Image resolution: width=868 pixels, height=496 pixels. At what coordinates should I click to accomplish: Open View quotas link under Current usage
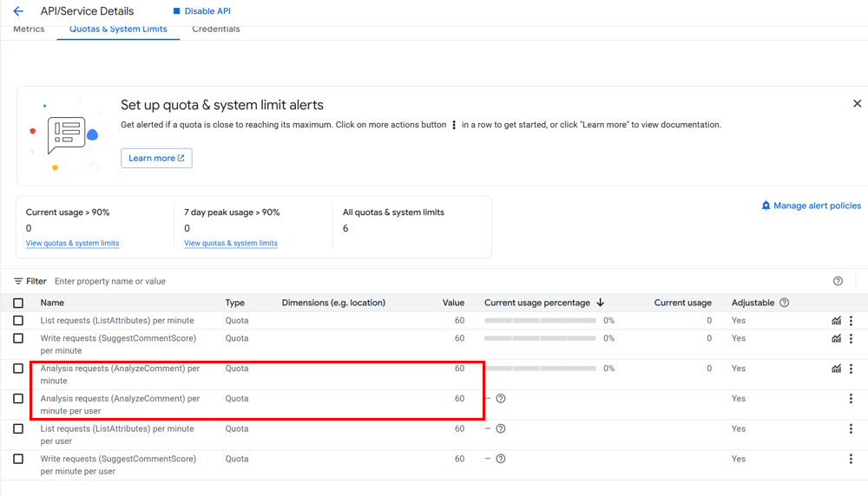pyautogui.click(x=73, y=244)
